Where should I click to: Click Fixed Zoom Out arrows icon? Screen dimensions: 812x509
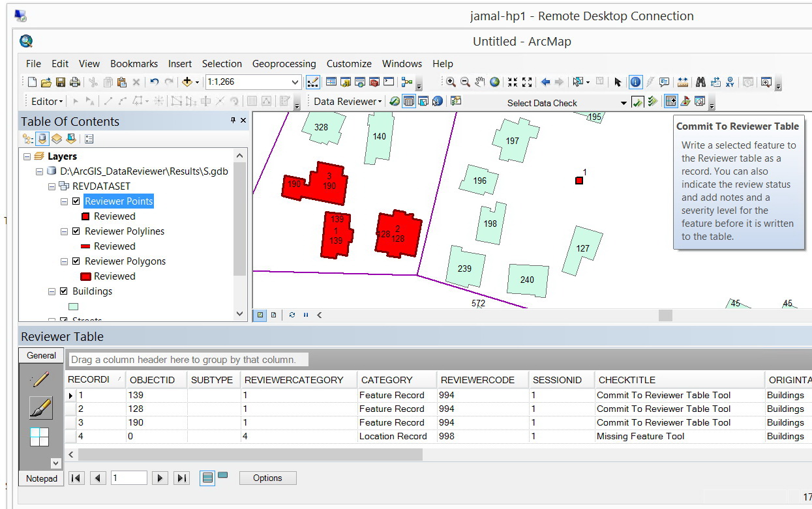coord(527,82)
